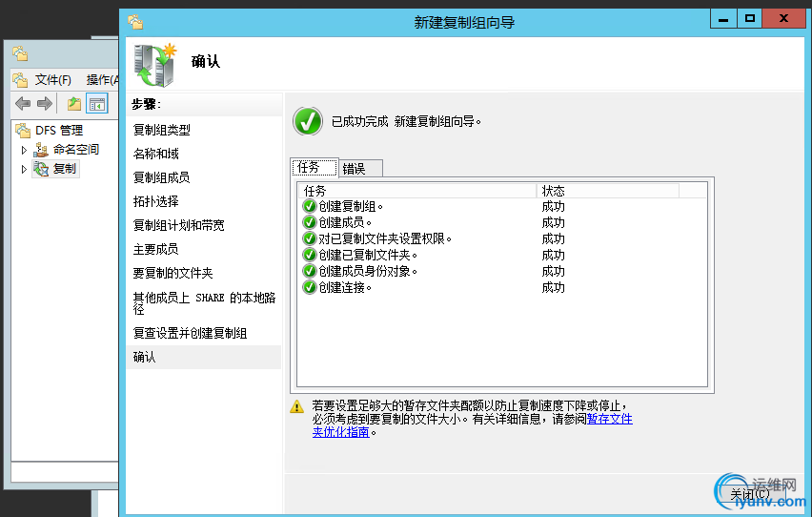
Task: Click the 命名空间 tree node icon
Action: click(x=41, y=150)
